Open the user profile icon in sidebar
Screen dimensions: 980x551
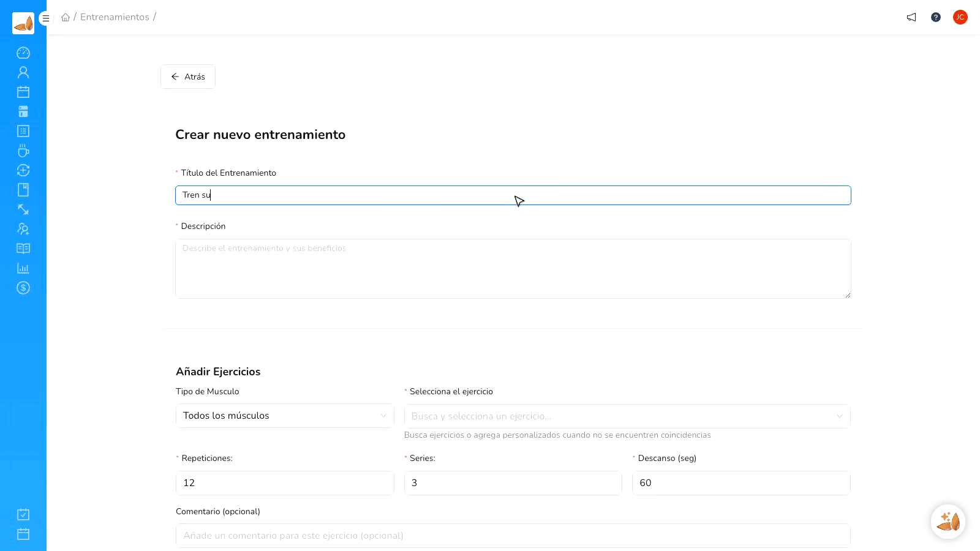tap(23, 72)
